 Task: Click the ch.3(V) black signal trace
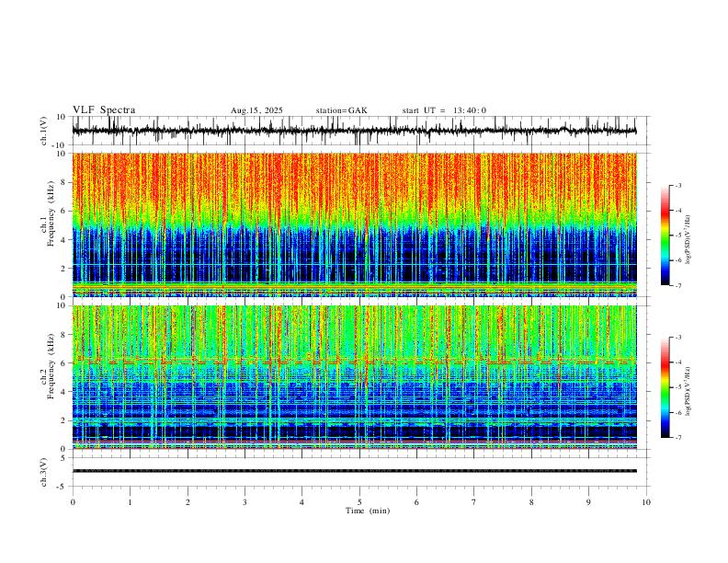354,471
